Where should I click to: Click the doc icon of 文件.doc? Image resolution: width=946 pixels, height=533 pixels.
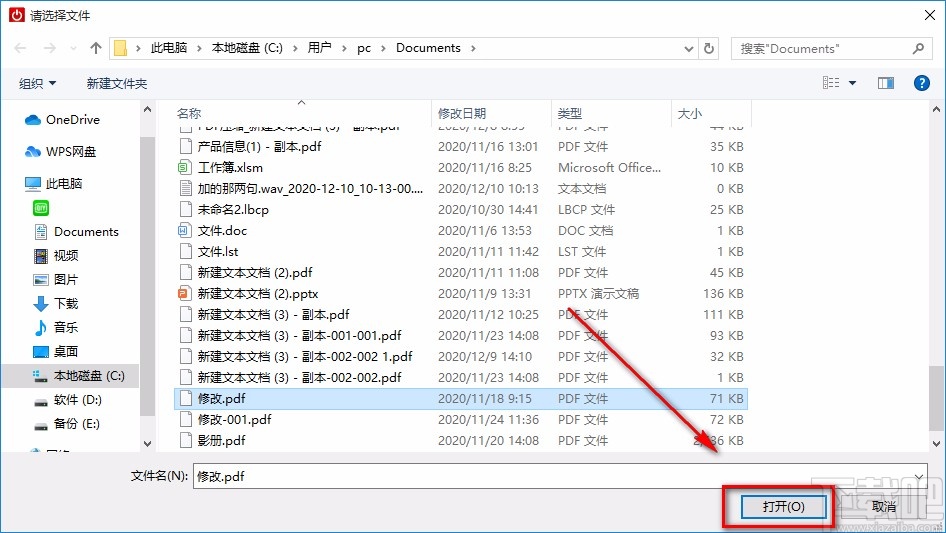(x=185, y=231)
